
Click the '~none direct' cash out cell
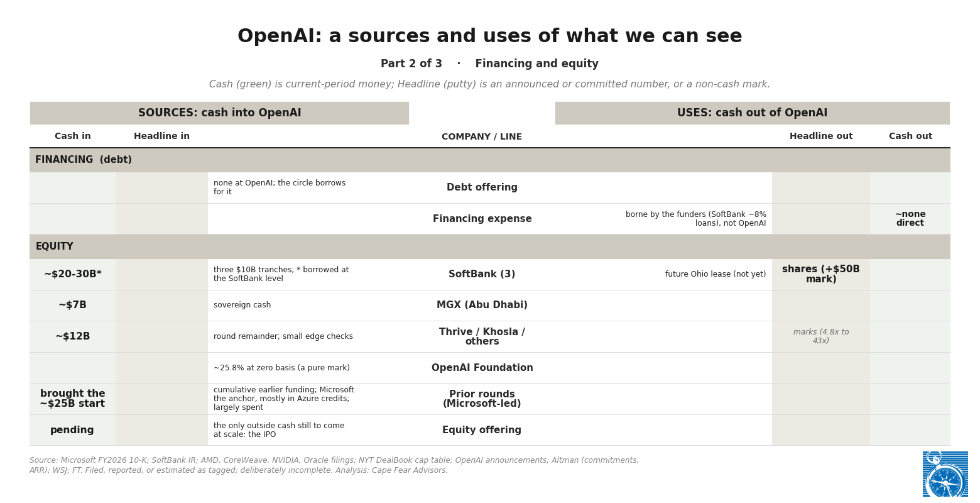point(910,219)
